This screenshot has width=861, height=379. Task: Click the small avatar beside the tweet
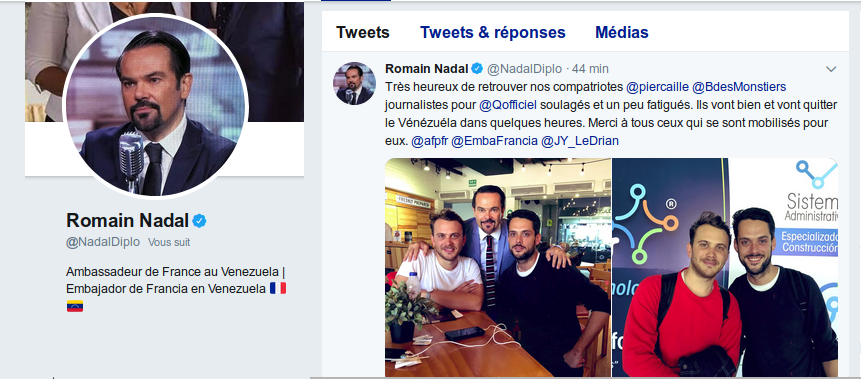click(x=354, y=83)
